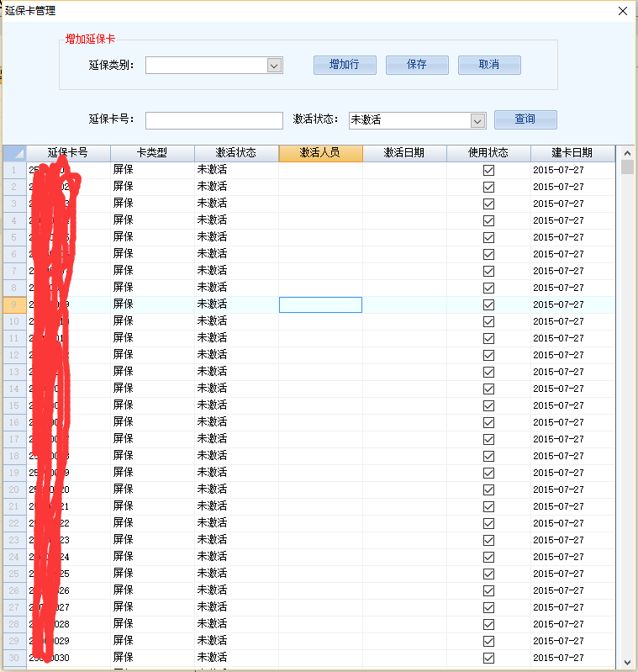
Task: Click 屏保 card type cell in row 2
Action: coord(152,187)
